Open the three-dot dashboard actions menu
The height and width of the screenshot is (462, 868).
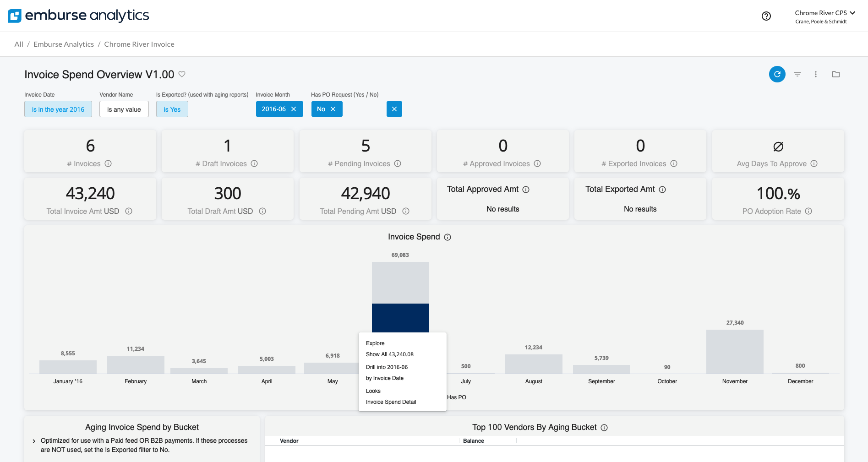click(815, 74)
